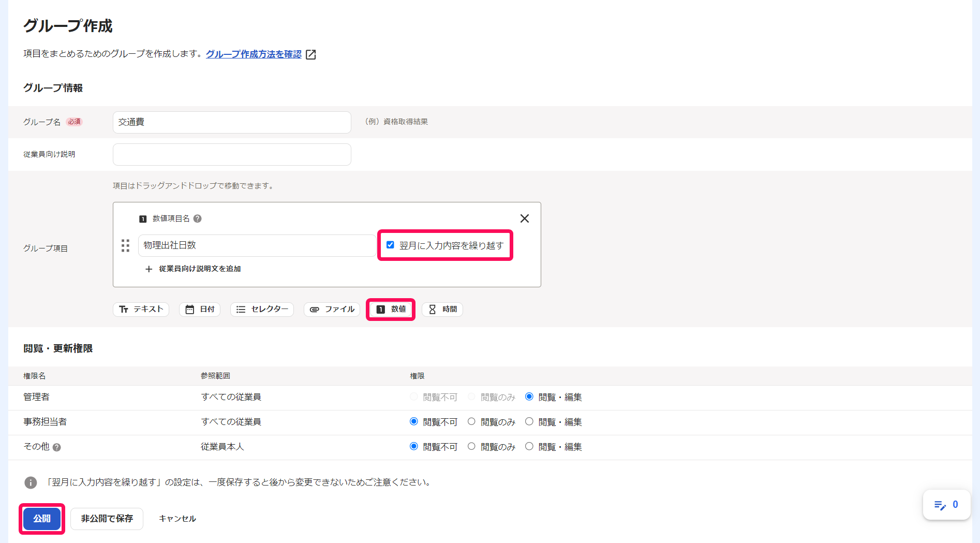This screenshot has height=543, width=980.
Task: Select 閲覧不可 for 事務担当者
Action: click(x=413, y=421)
